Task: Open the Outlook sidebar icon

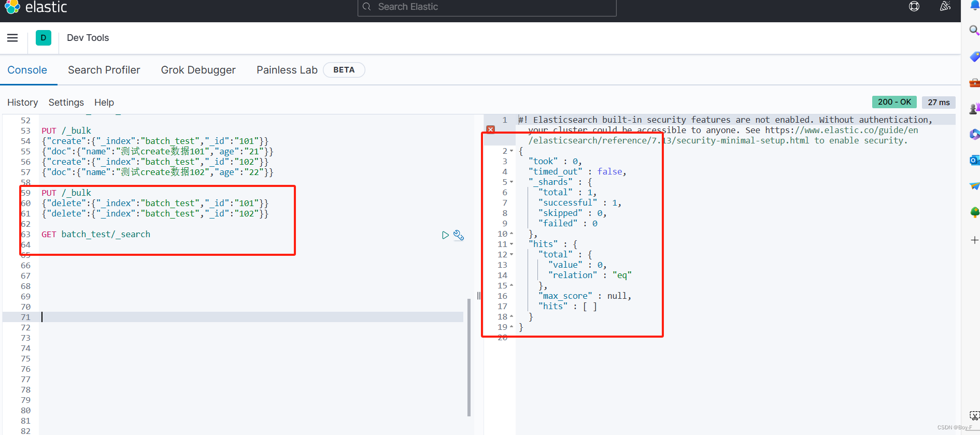Action: point(974,161)
